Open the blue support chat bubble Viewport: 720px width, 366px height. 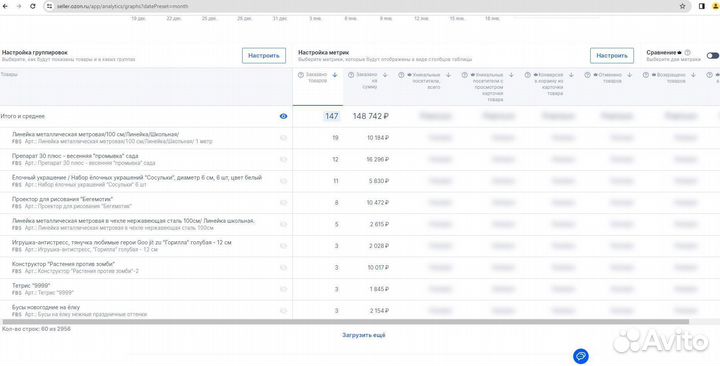581,356
